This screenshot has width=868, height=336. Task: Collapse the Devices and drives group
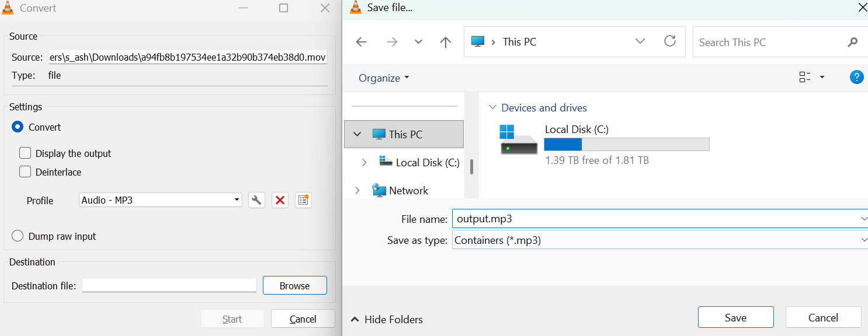[x=492, y=107]
